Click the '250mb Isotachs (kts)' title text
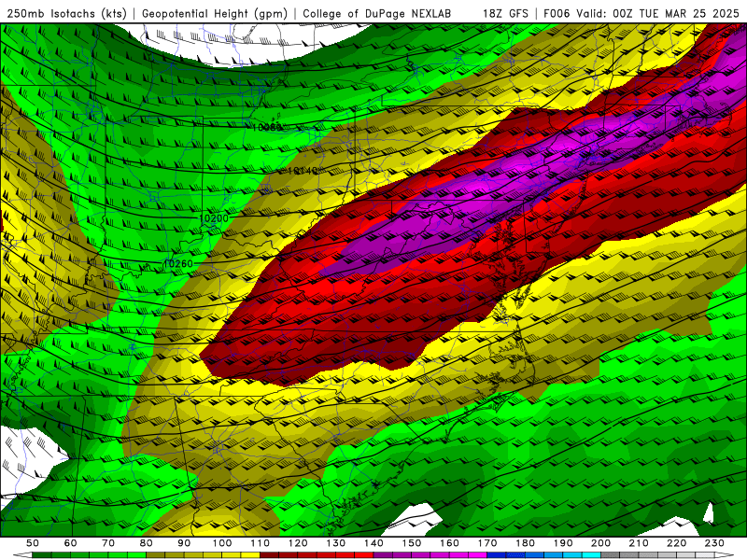 click(x=67, y=13)
